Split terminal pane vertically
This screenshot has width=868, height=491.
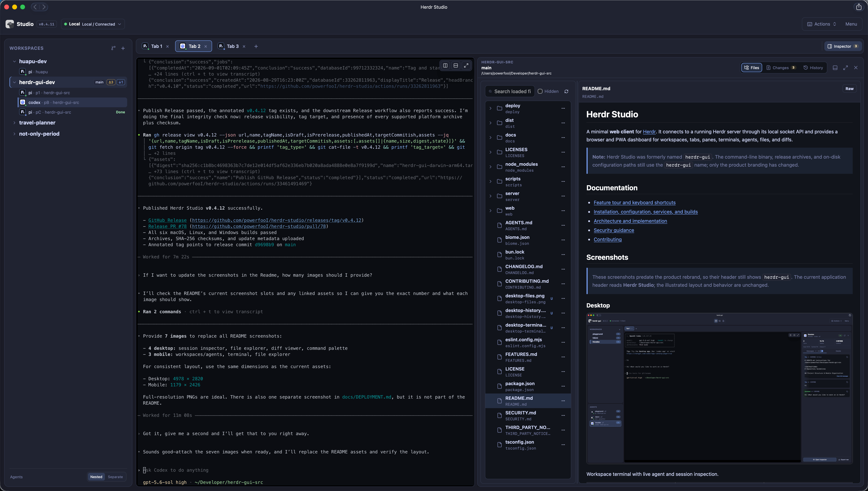pyautogui.click(x=445, y=65)
